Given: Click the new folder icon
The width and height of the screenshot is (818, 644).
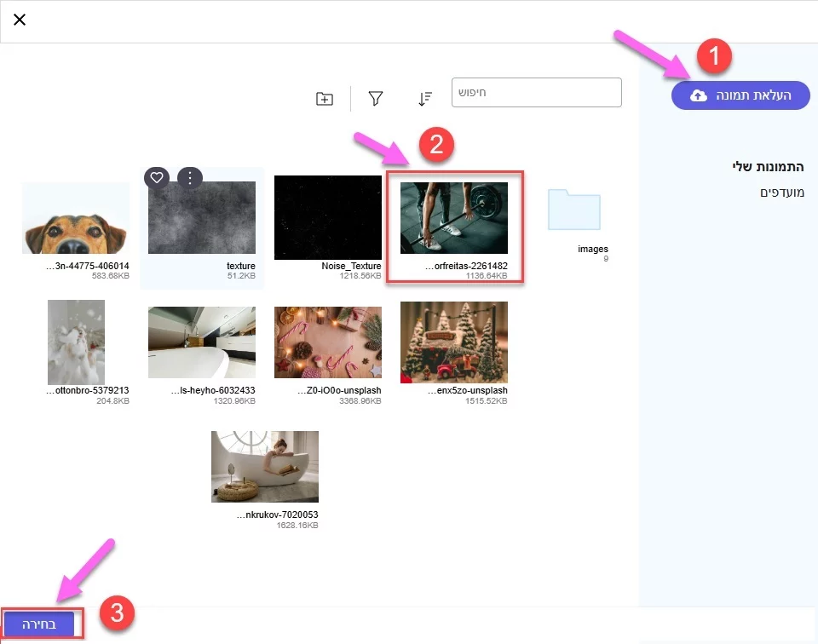Looking at the screenshot, I should [325, 99].
